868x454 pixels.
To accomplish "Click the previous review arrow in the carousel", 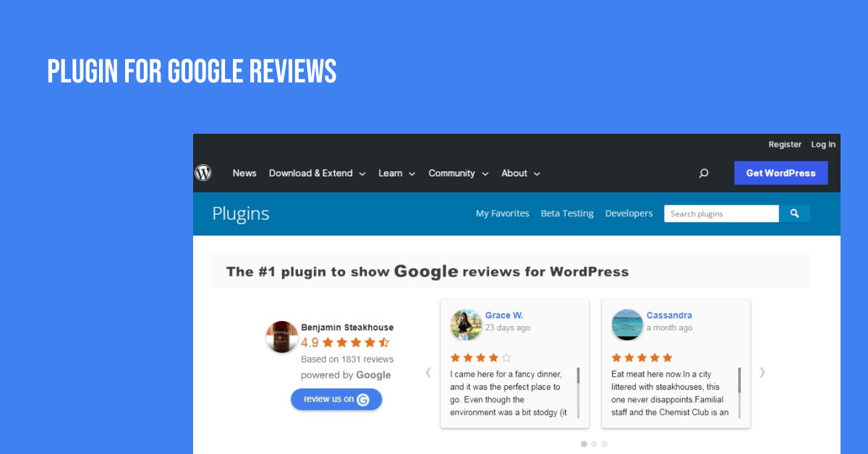I will coord(428,372).
